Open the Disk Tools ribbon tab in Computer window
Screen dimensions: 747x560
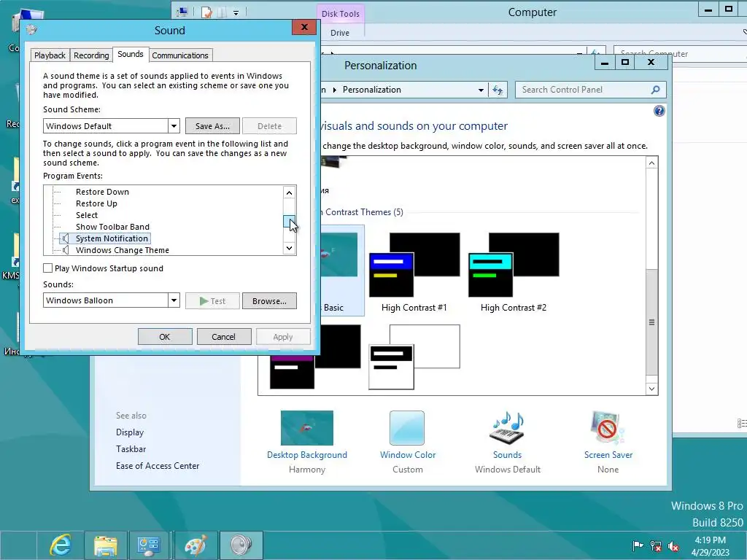340,14
